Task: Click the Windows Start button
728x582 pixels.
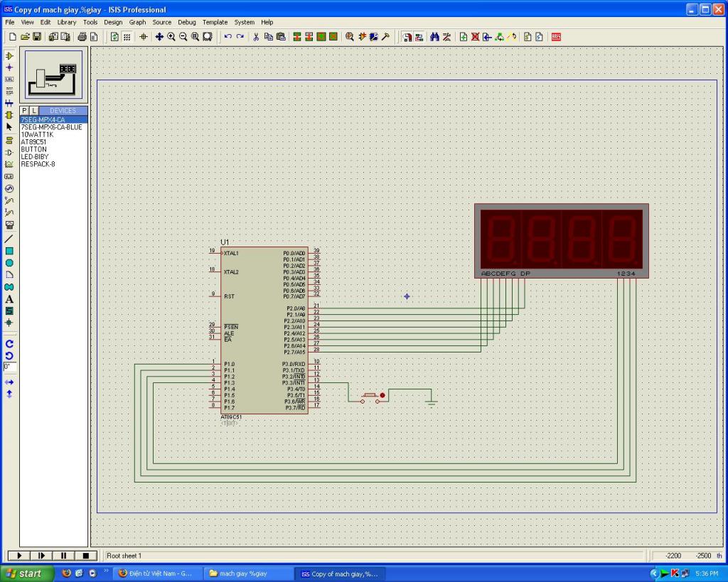Action: pos(24,573)
